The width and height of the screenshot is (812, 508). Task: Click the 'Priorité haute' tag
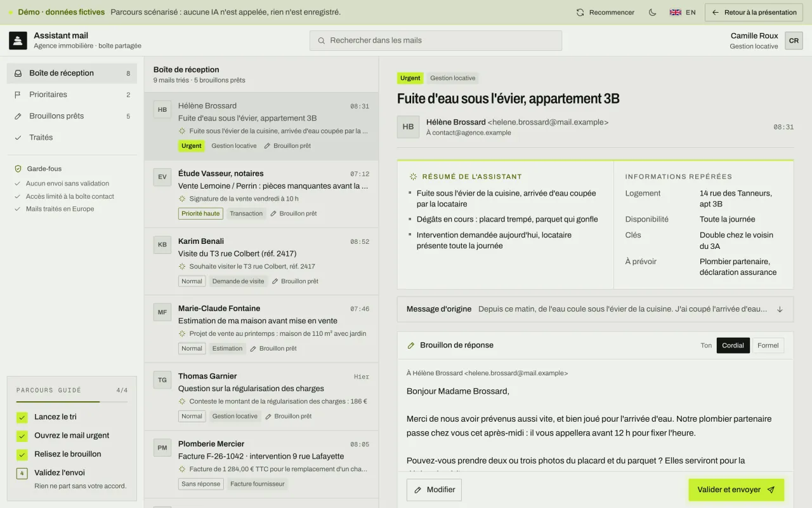[200, 214]
